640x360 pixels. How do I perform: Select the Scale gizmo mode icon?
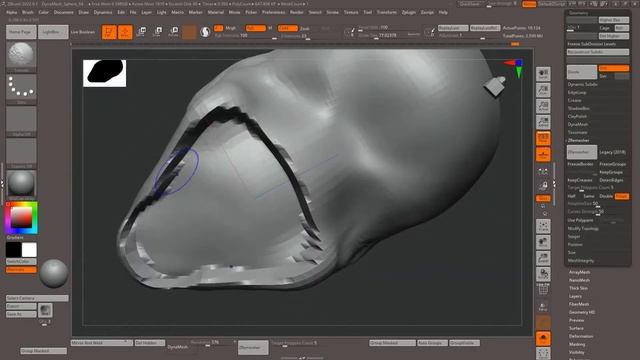pos(157,32)
